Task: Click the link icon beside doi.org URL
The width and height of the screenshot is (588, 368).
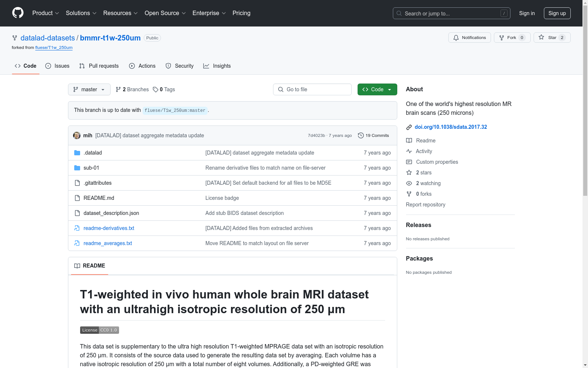Action: click(409, 127)
